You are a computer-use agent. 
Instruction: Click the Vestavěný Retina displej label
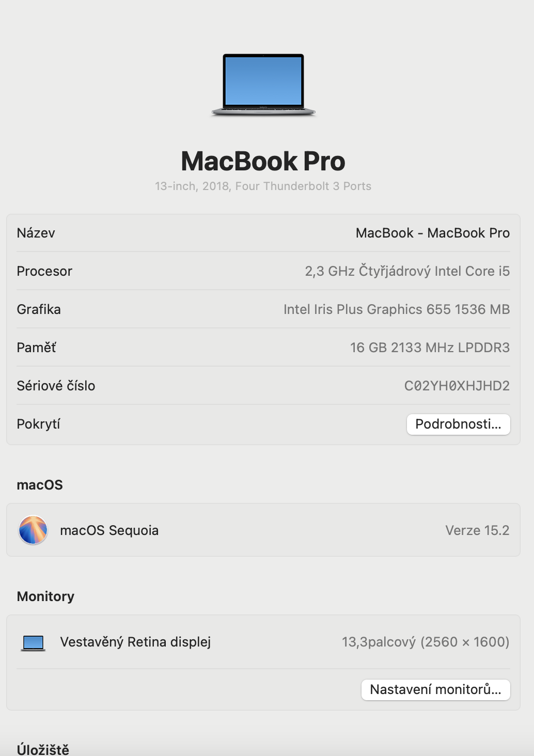(135, 642)
